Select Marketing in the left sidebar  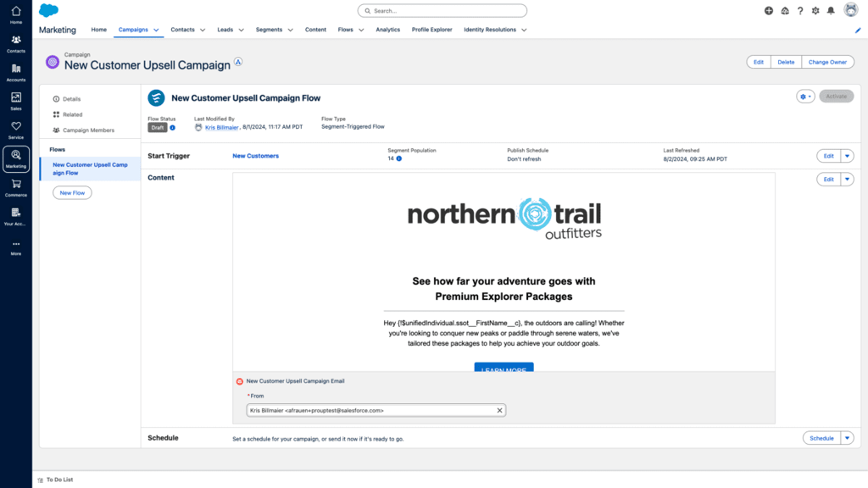(x=16, y=158)
